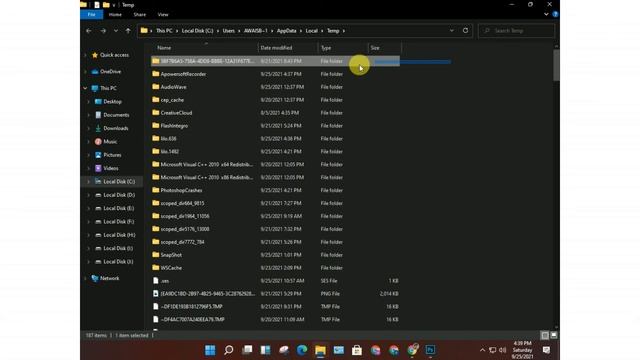Switch to large thumbnails view icon

coord(553,335)
